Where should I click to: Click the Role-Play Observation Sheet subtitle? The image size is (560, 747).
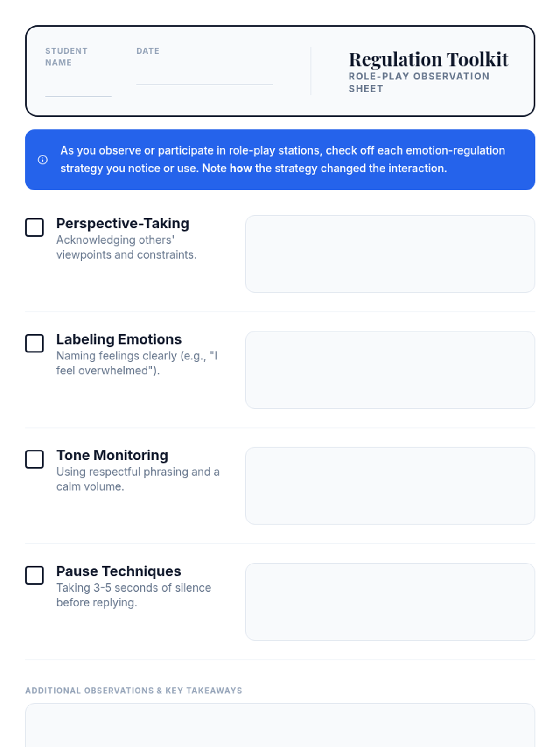point(419,83)
